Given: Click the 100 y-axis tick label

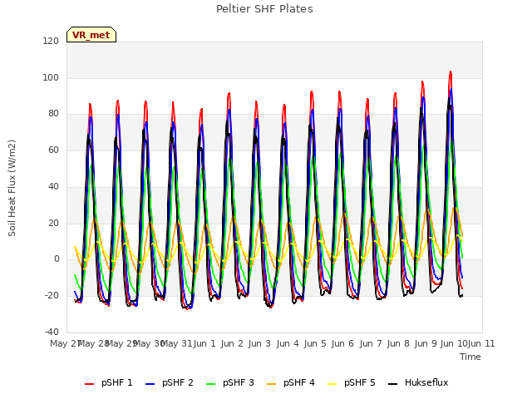Looking at the screenshot, I should tap(51, 77).
